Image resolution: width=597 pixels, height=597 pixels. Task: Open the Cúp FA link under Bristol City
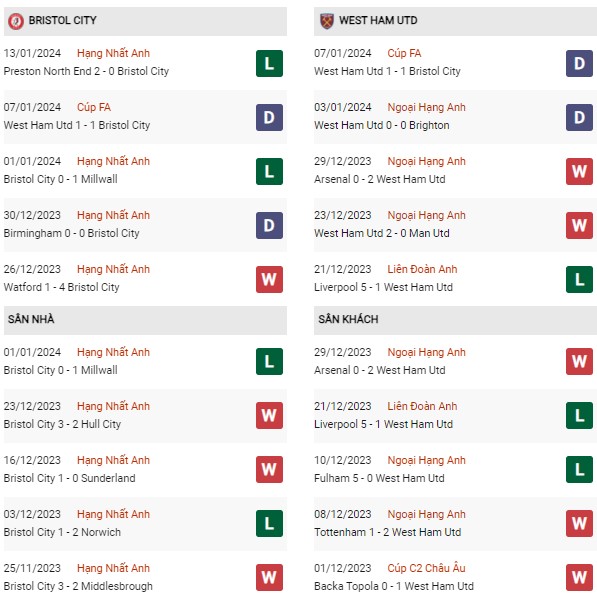pyautogui.click(x=94, y=107)
